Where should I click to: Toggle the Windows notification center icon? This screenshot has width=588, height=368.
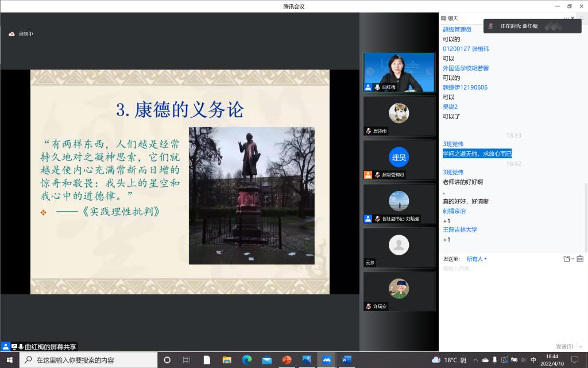click(x=574, y=360)
